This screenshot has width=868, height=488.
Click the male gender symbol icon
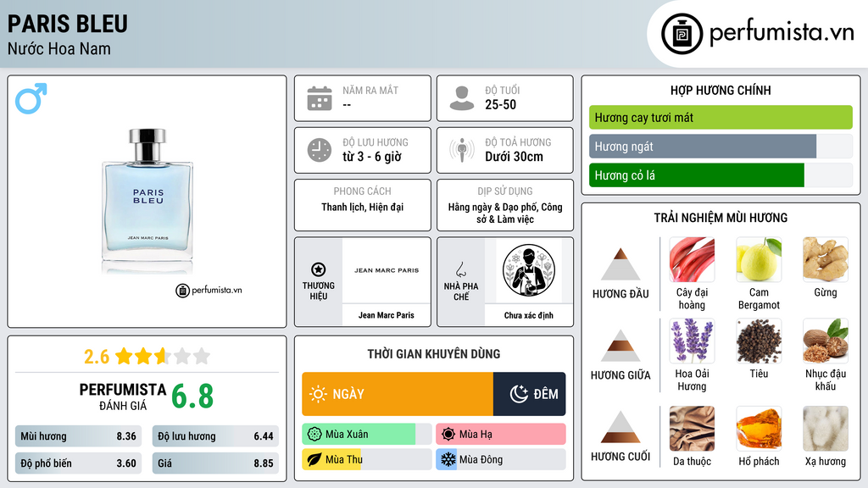pos(31,98)
